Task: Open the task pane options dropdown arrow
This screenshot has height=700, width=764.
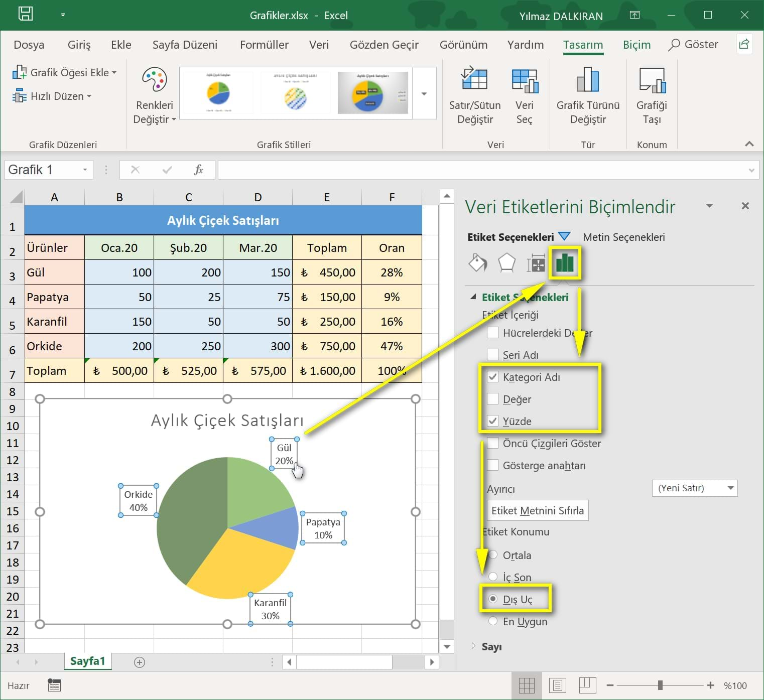Action: coord(709,206)
